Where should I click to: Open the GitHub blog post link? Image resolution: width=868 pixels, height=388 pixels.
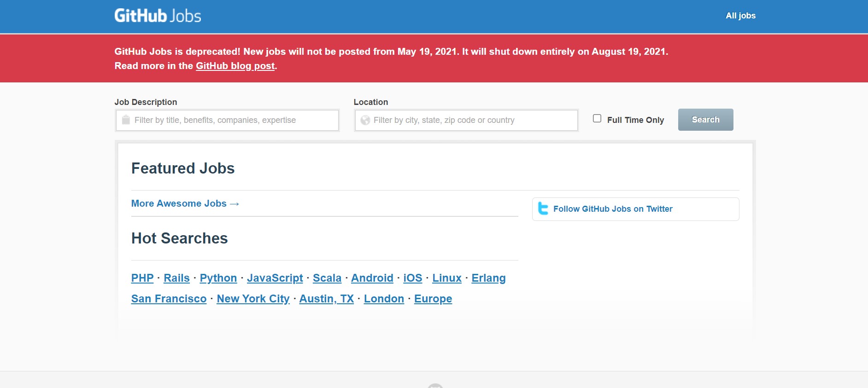coord(235,66)
